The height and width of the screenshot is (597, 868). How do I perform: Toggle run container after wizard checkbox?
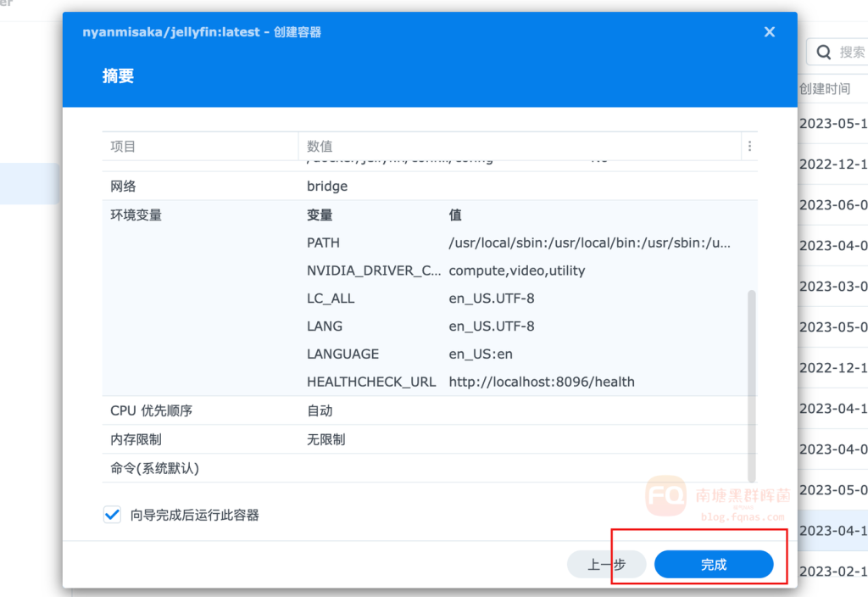coord(112,515)
